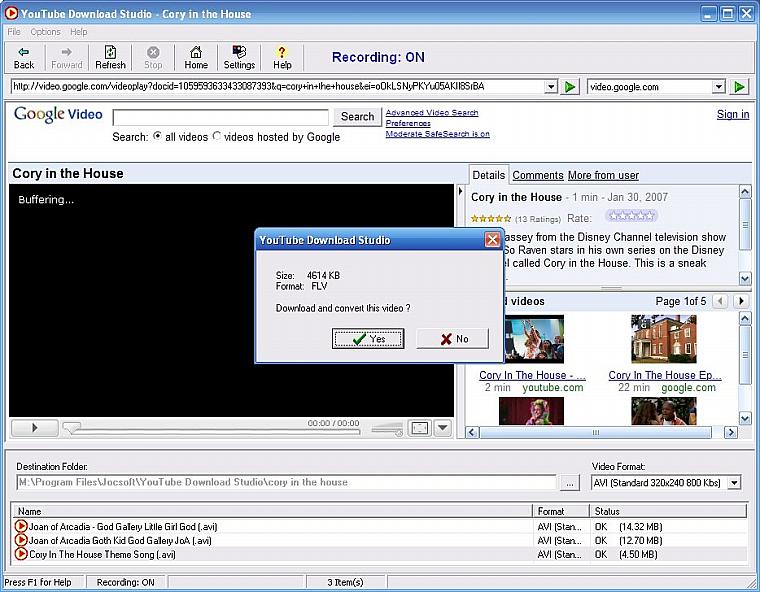The image size is (760, 592).
Task: Click play icon beside Cory In The House Theme Song
Action: 21,554
